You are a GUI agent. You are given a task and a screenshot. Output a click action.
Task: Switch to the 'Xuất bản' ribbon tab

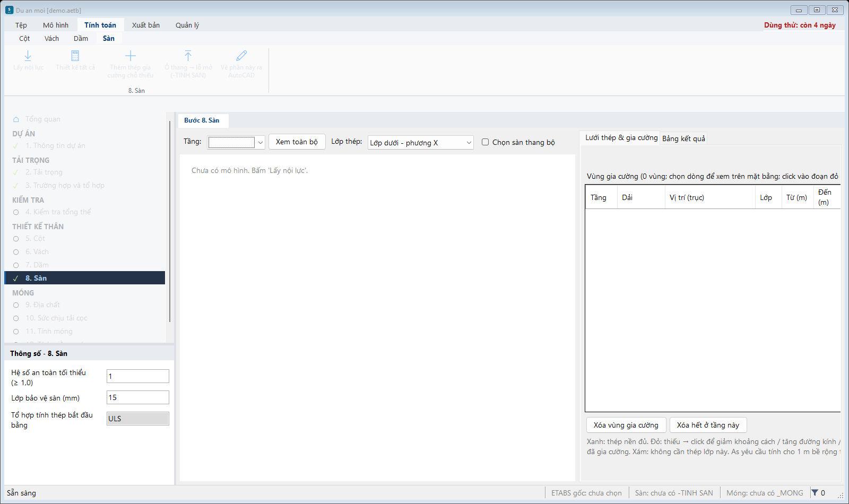click(x=146, y=25)
